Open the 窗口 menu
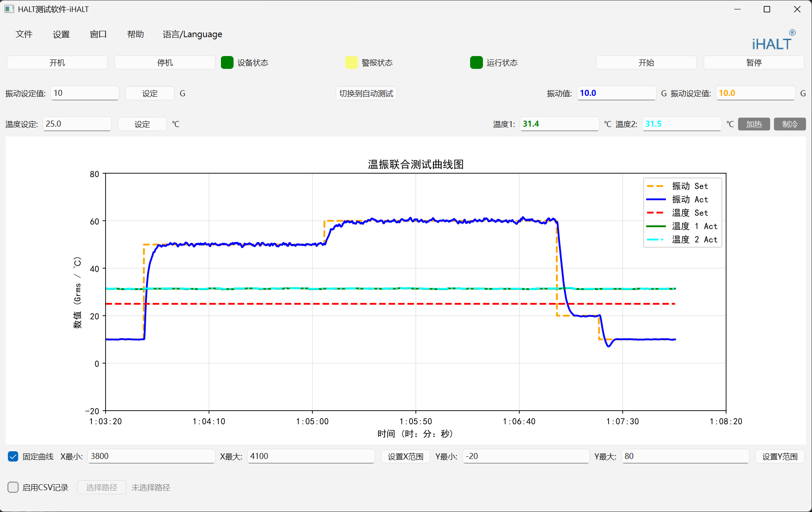 (98, 34)
